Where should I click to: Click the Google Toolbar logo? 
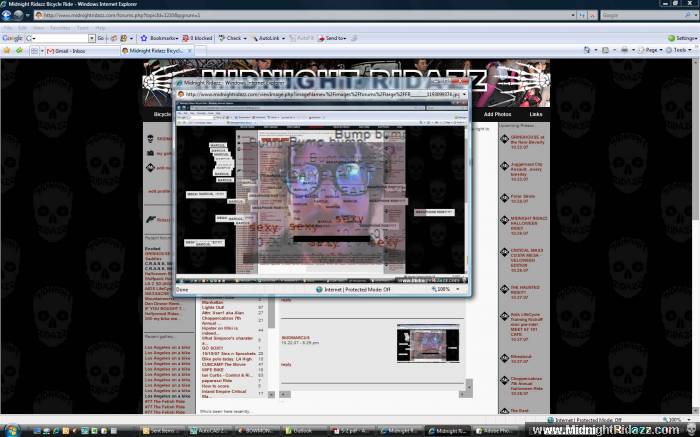[x=12, y=38]
